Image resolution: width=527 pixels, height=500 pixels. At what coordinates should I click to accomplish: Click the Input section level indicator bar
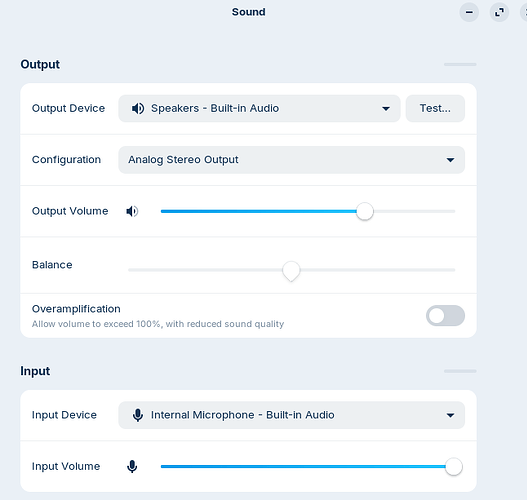tap(460, 371)
